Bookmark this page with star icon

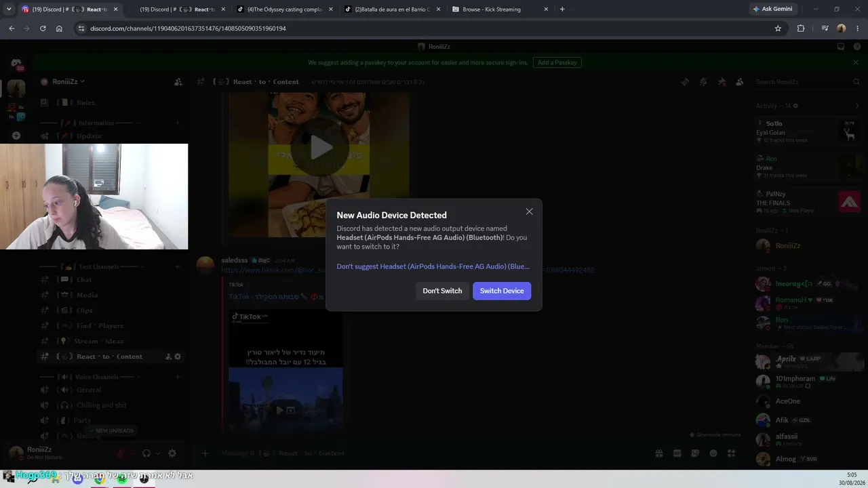pos(778,28)
